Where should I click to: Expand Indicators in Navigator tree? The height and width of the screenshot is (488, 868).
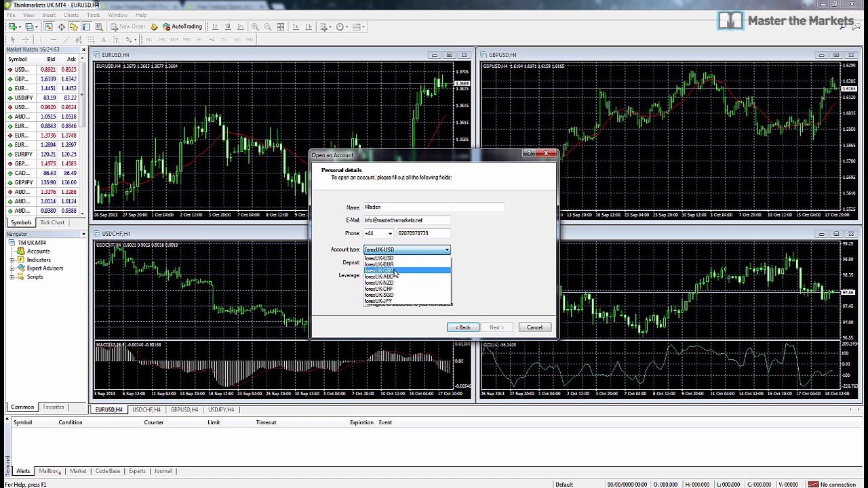[x=12, y=260]
